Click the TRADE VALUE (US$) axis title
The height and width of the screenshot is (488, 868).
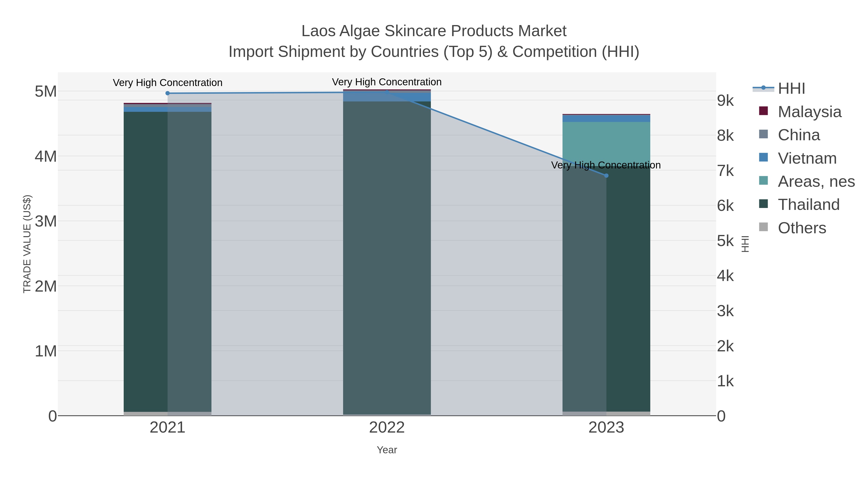(27, 244)
